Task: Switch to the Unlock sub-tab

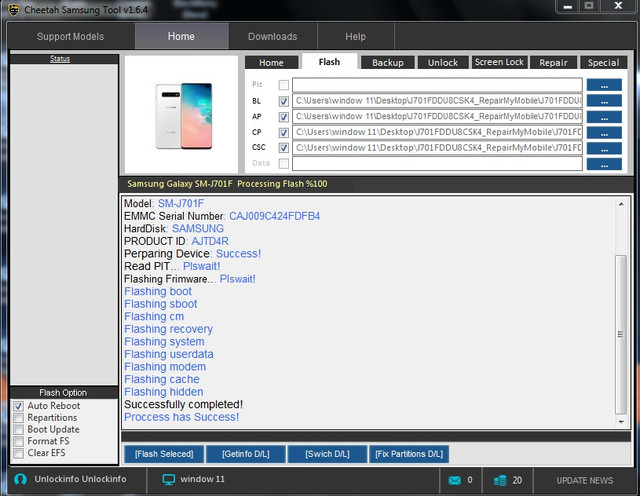Action: pyautogui.click(x=443, y=62)
